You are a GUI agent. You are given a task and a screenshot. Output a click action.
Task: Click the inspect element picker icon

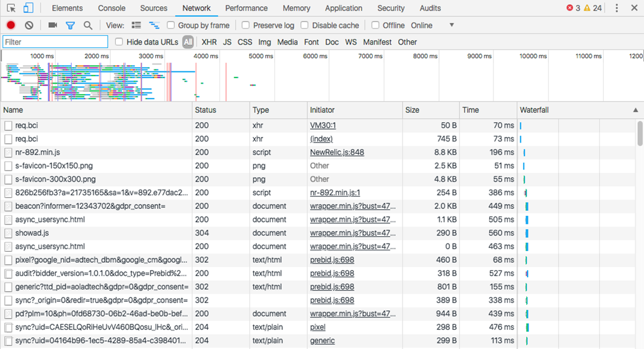11,8
